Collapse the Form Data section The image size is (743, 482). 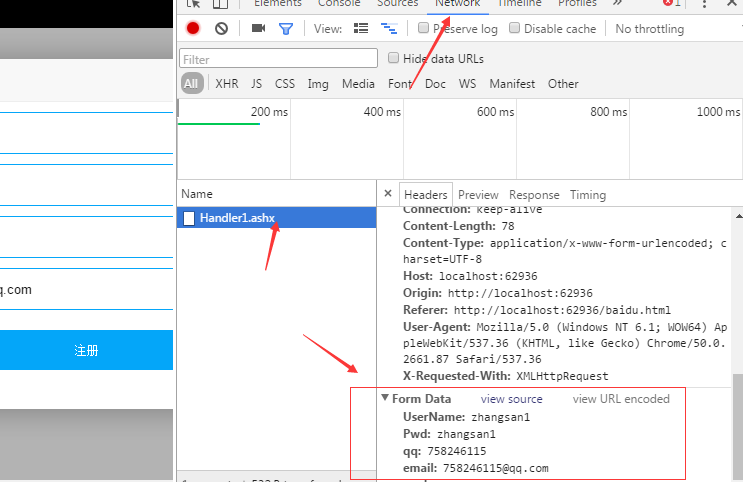385,399
